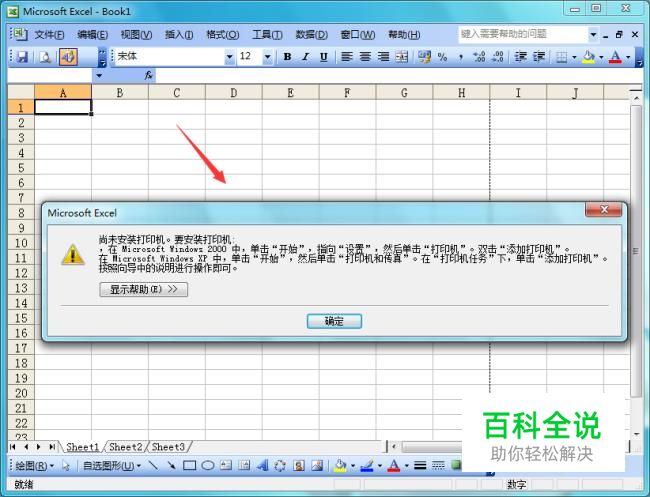Toggle Italic formatting
650x497 pixels.
(306, 57)
